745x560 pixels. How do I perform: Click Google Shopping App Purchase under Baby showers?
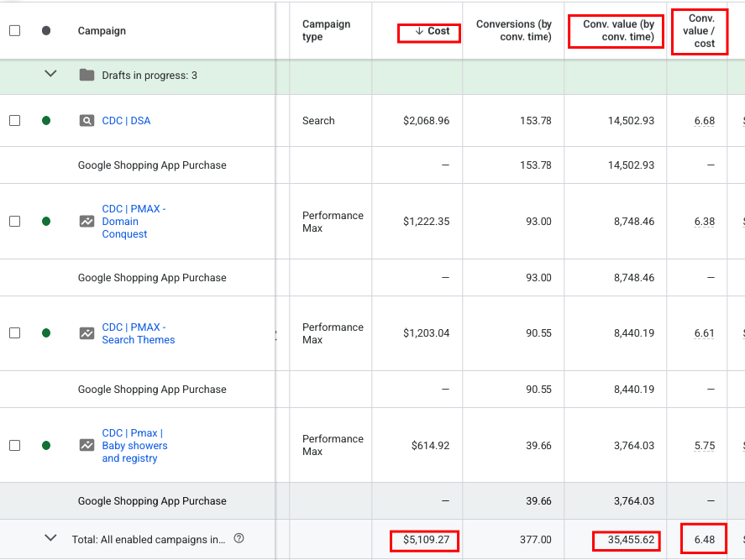(152, 501)
